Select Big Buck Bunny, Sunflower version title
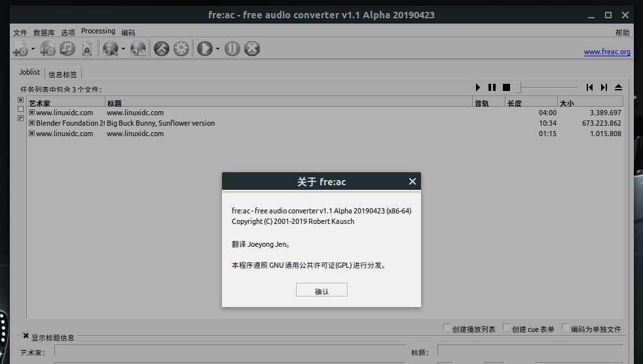Image resolution: width=643 pixels, height=364 pixels. pyautogui.click(x=161, y=123)
